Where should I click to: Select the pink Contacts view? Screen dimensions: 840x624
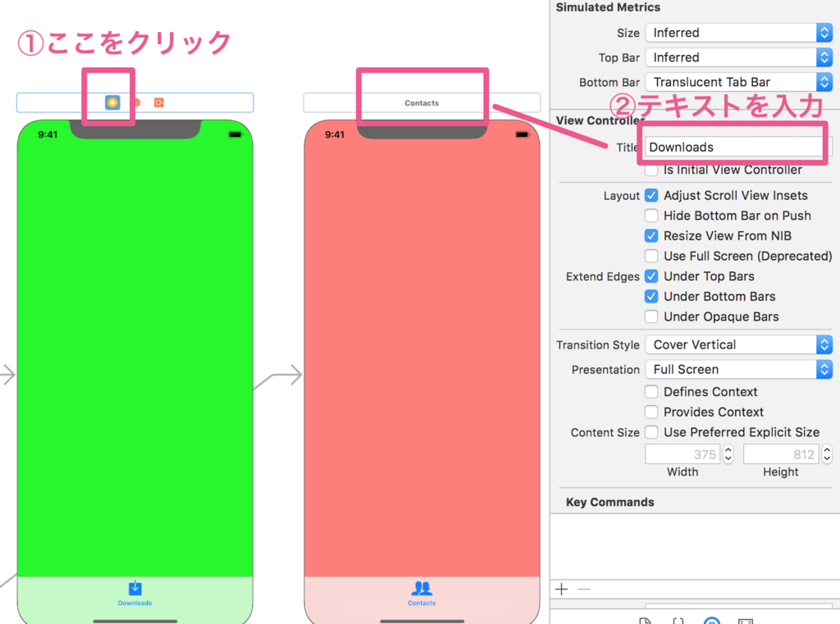click(x=422, y=359)
